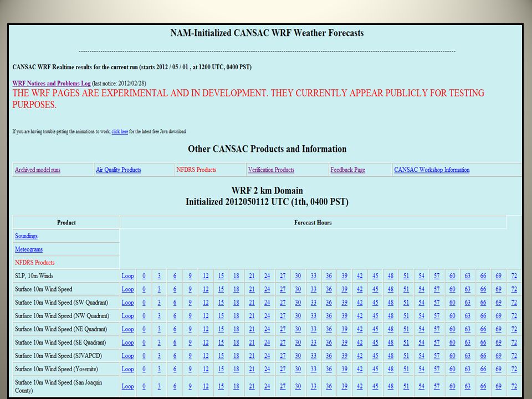Screen dimensions: 532x399
Task: Open hour 18 for Wind Speed NW Quadrant
Action: tap(236, 316)
